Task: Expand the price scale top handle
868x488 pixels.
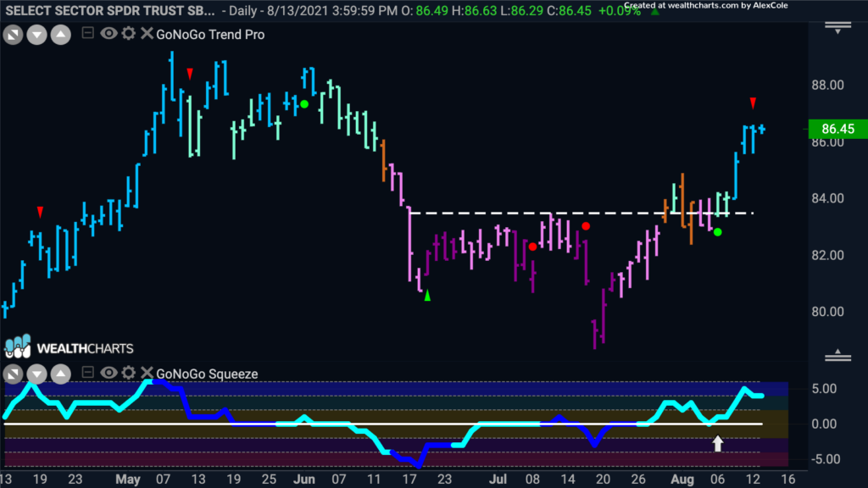Action: [838, 28]
